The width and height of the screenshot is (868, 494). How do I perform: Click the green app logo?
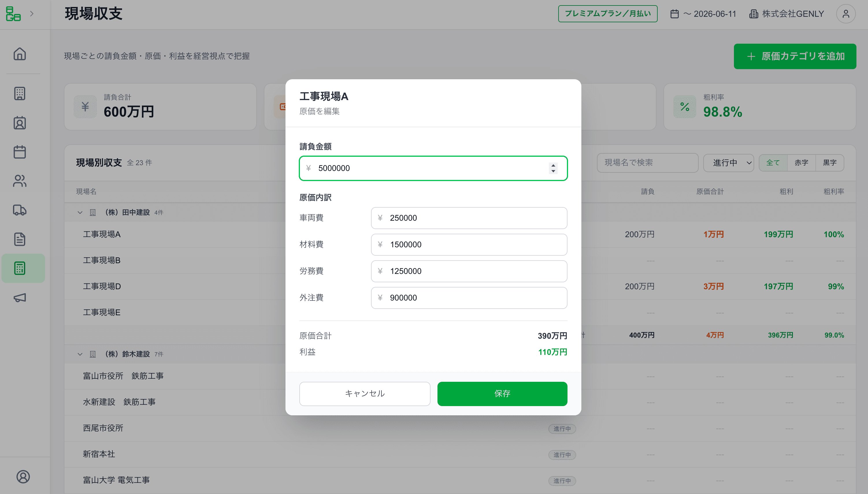coord(13,14)
